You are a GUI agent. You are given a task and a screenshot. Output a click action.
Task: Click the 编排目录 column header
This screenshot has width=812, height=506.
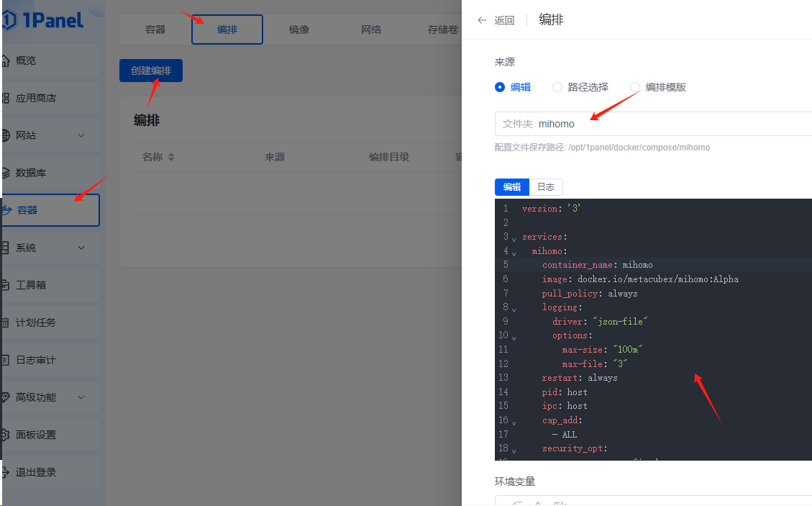click(389, 157)
